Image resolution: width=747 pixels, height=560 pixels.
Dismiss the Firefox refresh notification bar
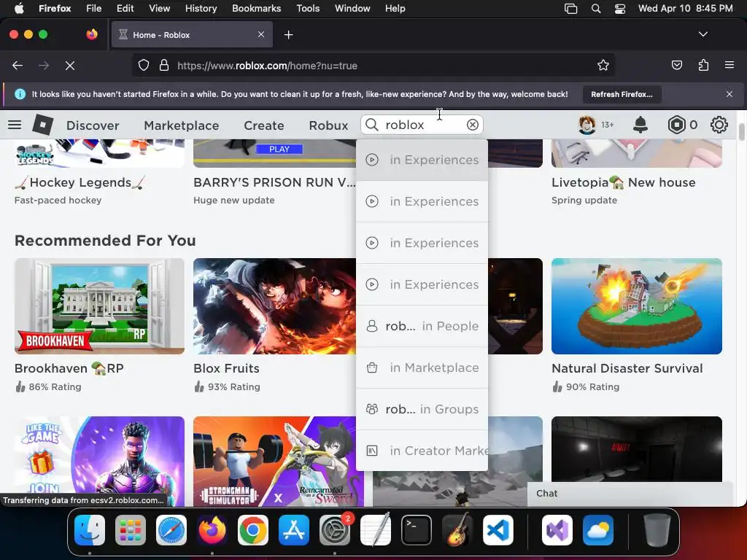pos(729,94)
